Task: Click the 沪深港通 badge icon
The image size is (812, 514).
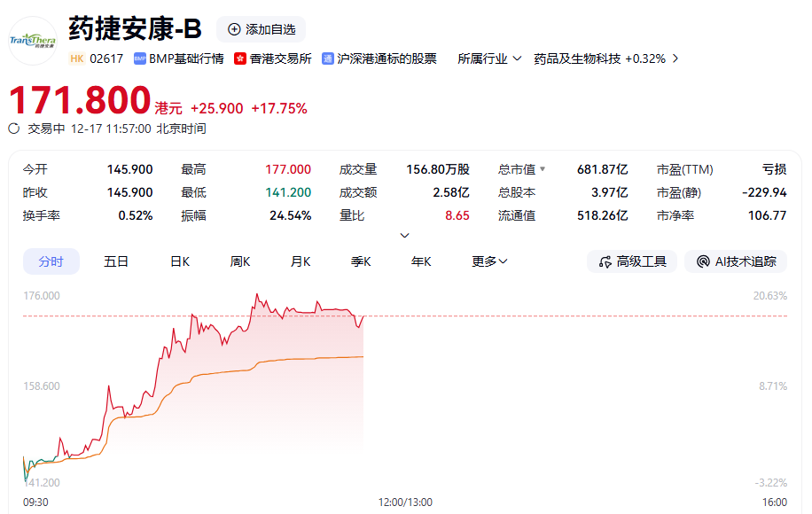Action: (328, 58)
